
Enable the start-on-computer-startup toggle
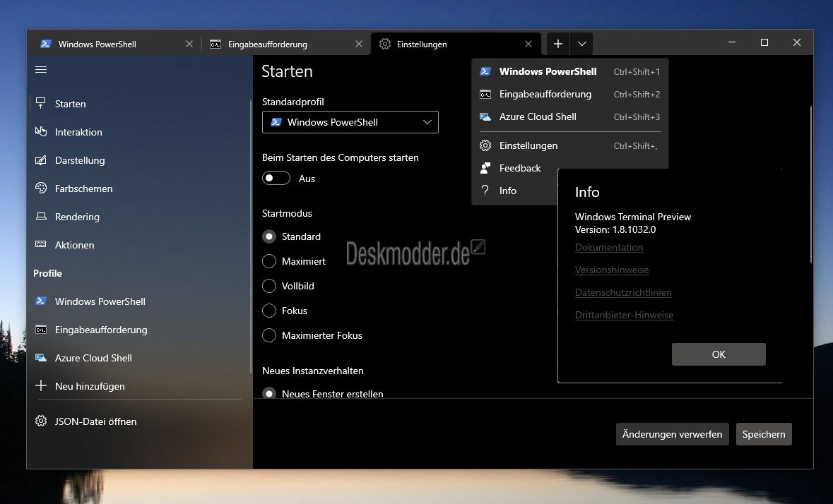[x=276, y=179]
